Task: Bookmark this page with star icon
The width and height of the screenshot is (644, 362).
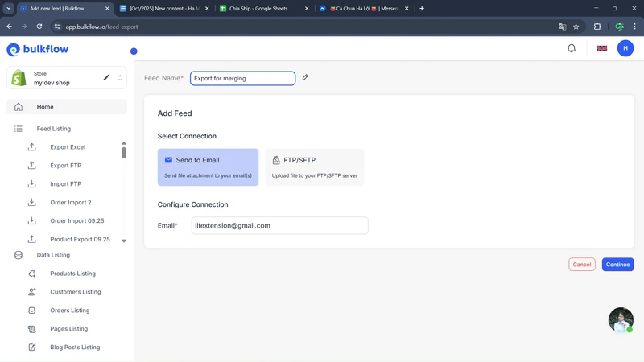Action: tap(576, 27)
